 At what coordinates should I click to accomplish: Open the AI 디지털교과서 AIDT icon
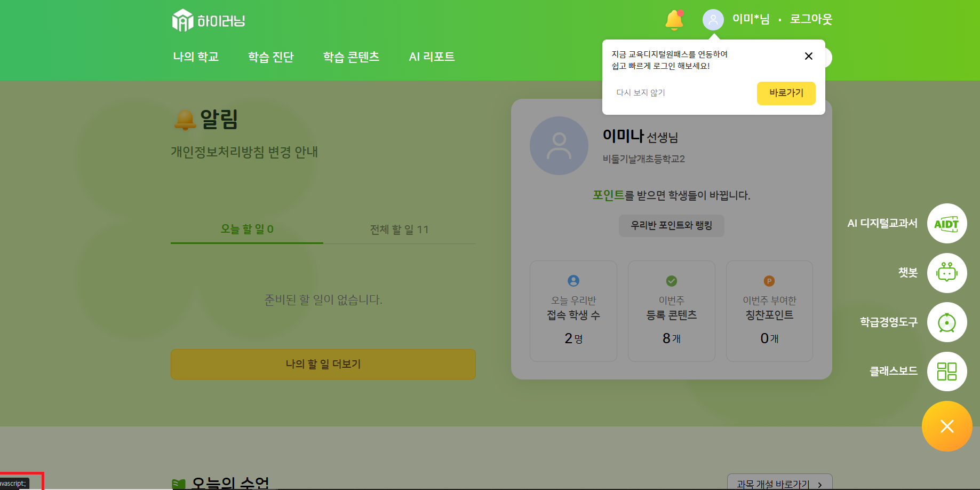pyautogui.click(x=946, y=224)
